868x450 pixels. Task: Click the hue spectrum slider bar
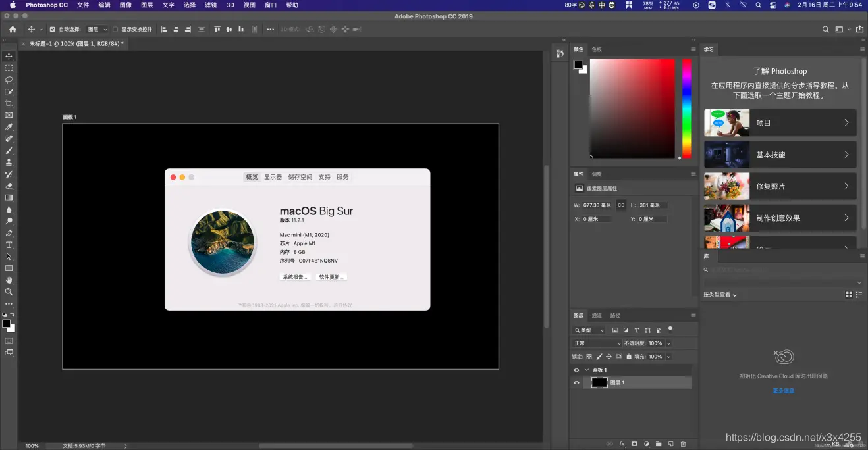tap(686, 109)
